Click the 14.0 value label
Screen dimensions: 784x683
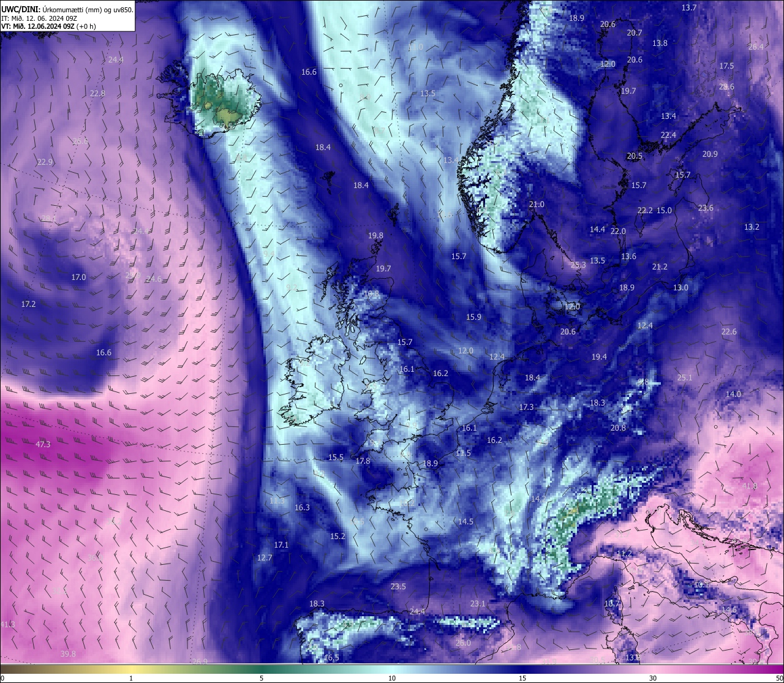click(x=733, y=394)
